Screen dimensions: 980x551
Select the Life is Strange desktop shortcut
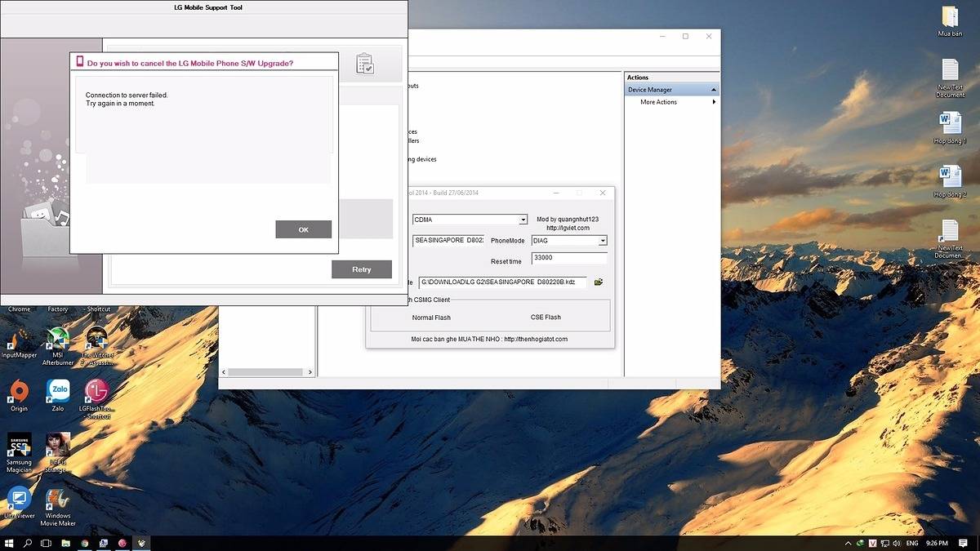58,453
